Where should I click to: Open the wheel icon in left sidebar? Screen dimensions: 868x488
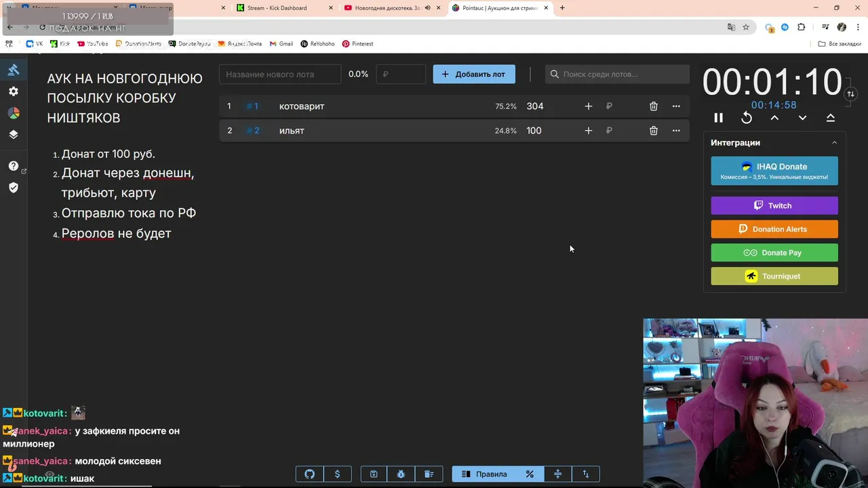14,113
